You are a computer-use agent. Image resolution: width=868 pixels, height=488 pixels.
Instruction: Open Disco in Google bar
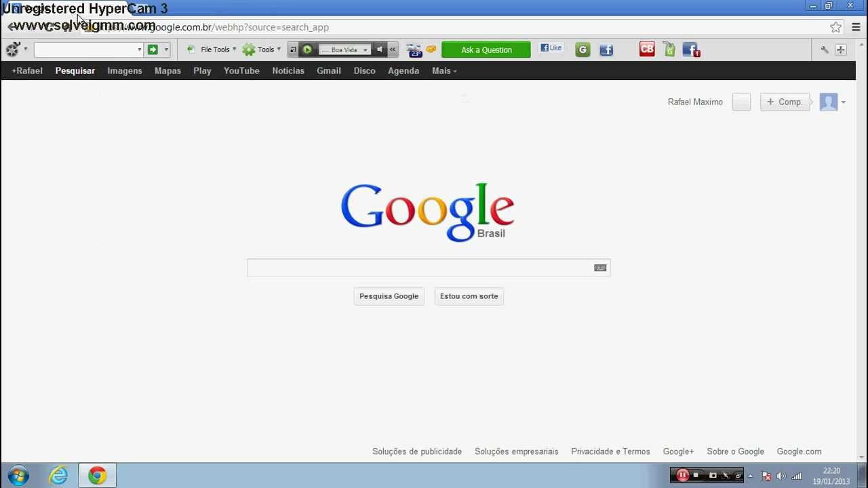click(x=364, y=70)
